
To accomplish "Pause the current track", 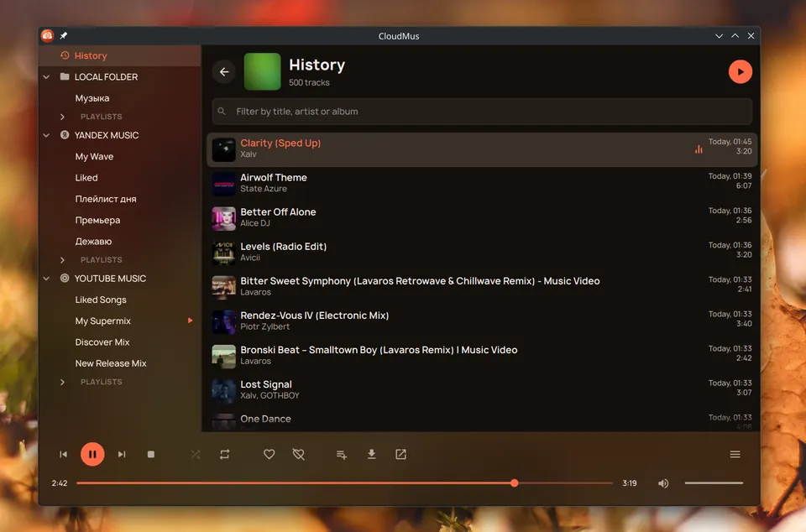I will 92,455.
